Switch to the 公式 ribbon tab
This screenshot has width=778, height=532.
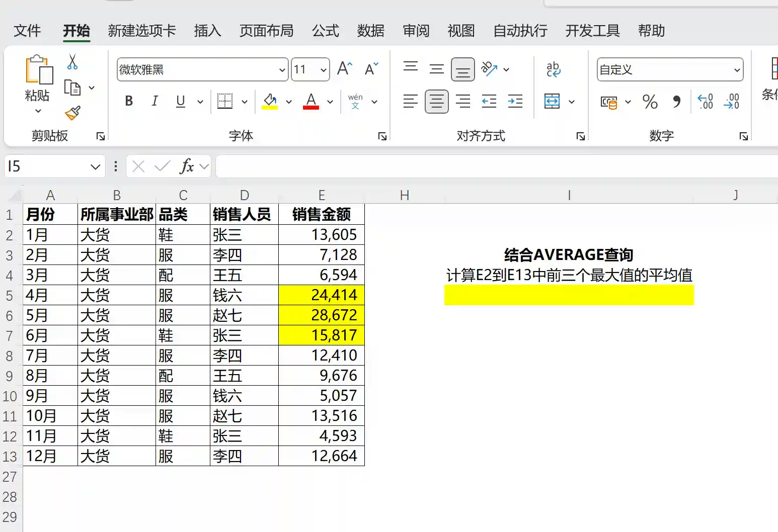coord(325,31)
